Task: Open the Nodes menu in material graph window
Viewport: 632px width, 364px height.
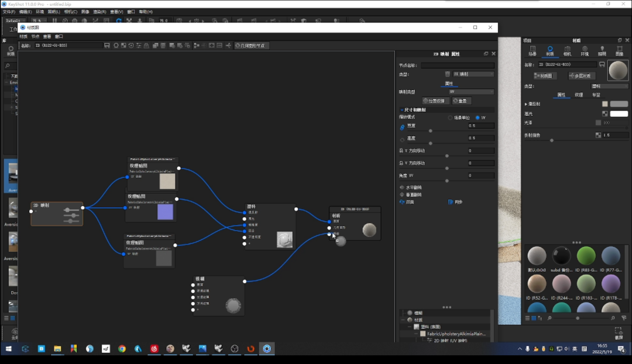Action: click(35, 36)
